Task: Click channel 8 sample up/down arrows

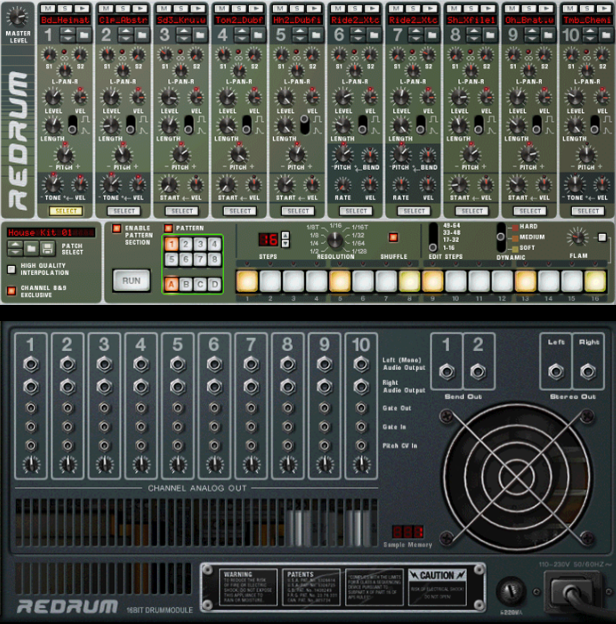Action: 474,35
